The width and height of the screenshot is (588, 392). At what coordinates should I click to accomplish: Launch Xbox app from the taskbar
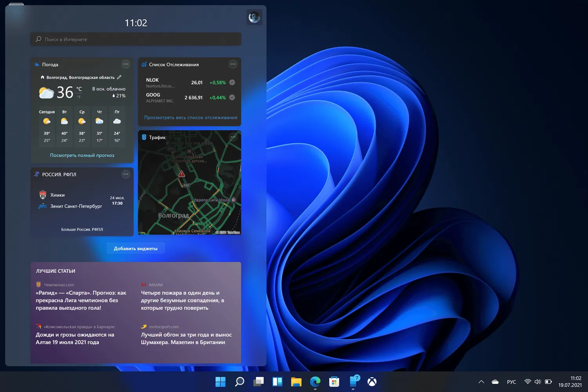(372, 382)
